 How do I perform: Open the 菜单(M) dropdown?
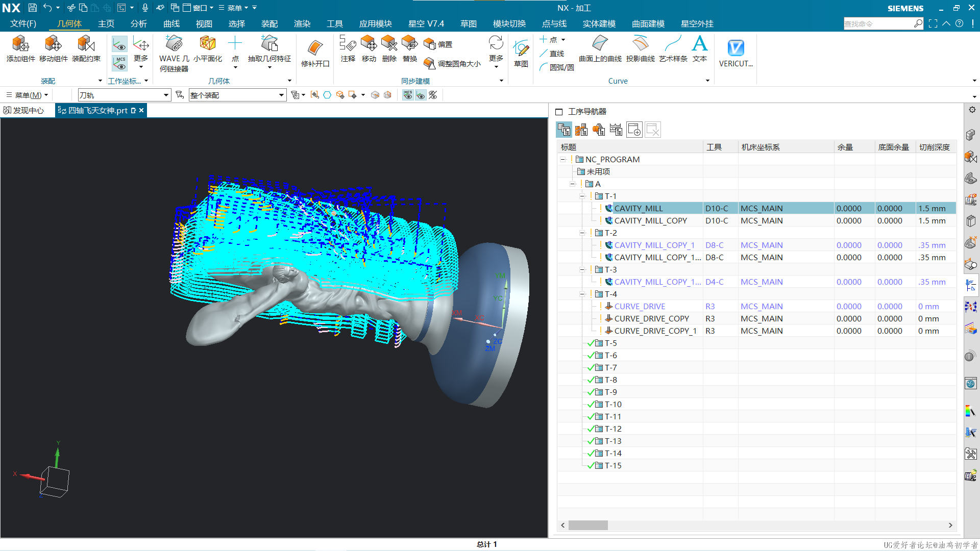28,95
